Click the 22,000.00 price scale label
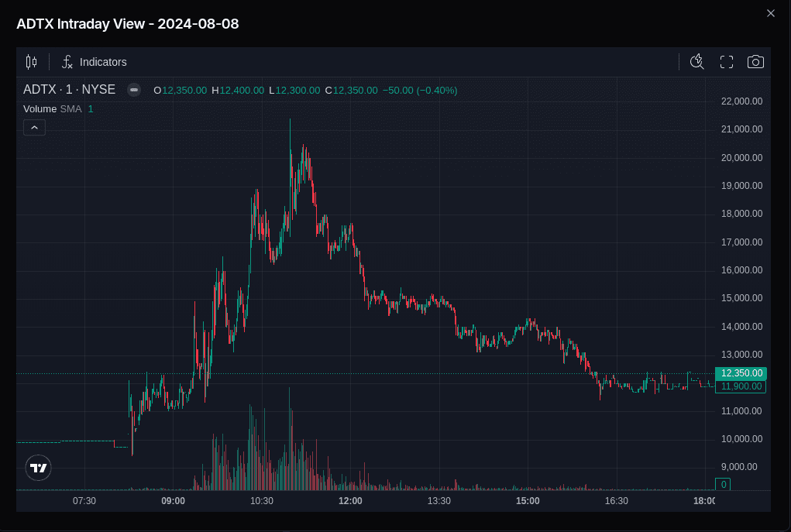Image resolution: width=791 pixels, height=532 pixels. click(x=741, y=101)
